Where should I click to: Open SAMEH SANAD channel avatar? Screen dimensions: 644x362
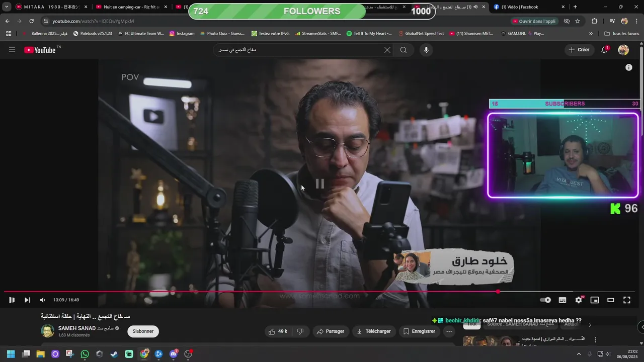tap(47, 331)
